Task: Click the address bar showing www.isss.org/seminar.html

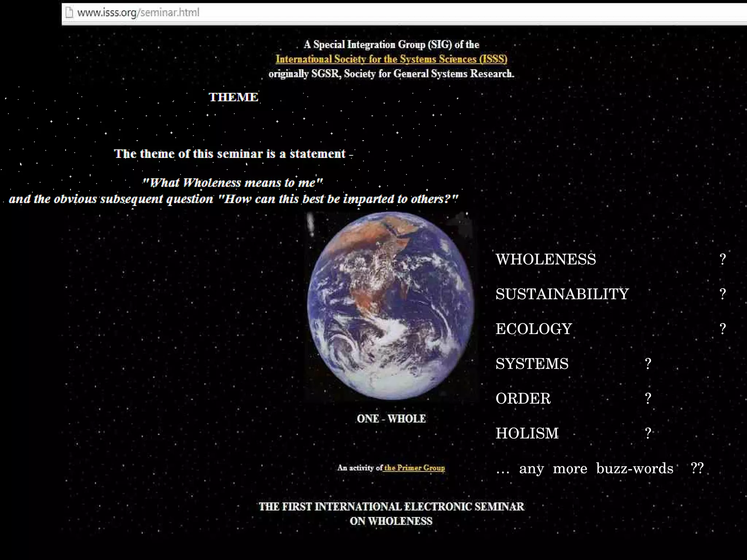Action: pos(405,14)
